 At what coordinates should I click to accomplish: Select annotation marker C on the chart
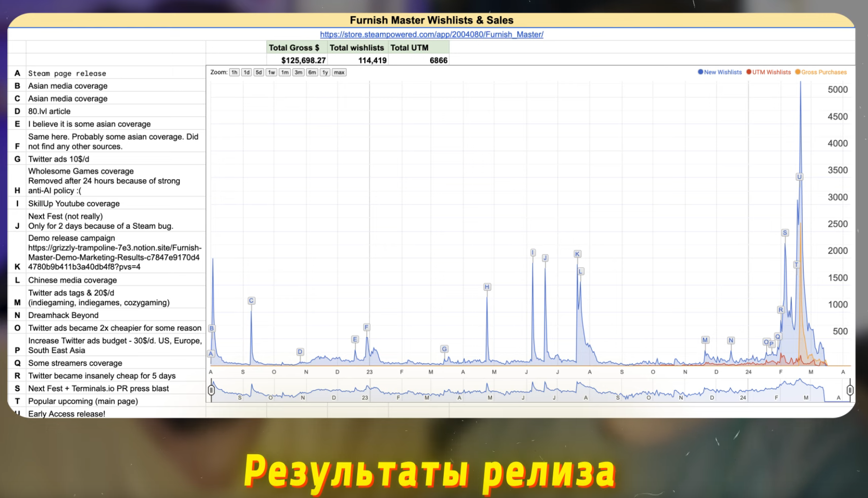[x=252, y=301]
